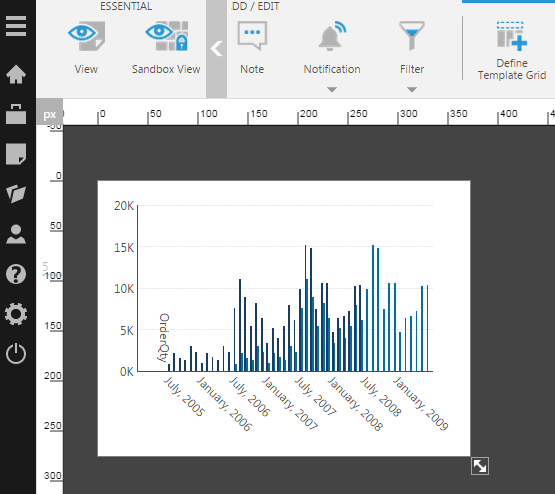Go to the Home icon
This screenshot has width=555, height=494.
[x=16, y=74]
